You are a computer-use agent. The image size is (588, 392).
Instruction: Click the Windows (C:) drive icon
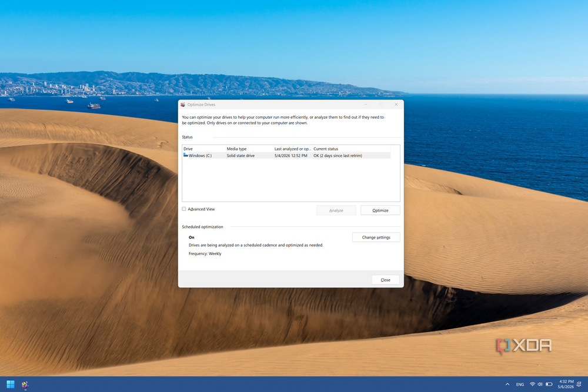(186, 155)
